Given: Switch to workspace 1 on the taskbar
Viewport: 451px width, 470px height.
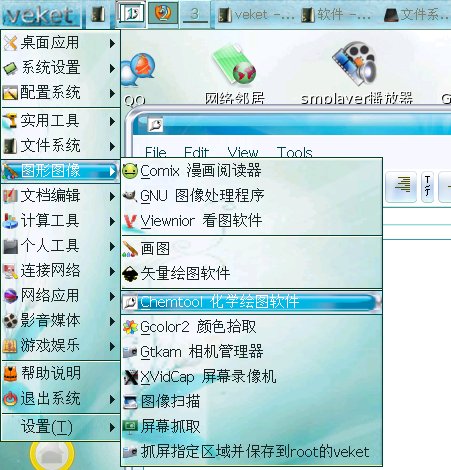Looking at the screenshot, I should tap(131, 14).
